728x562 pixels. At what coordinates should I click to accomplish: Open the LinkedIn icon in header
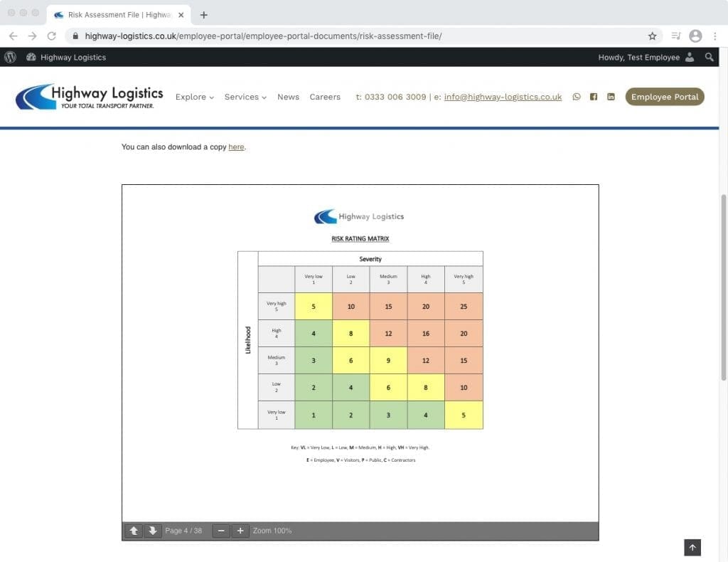(611, 97)
